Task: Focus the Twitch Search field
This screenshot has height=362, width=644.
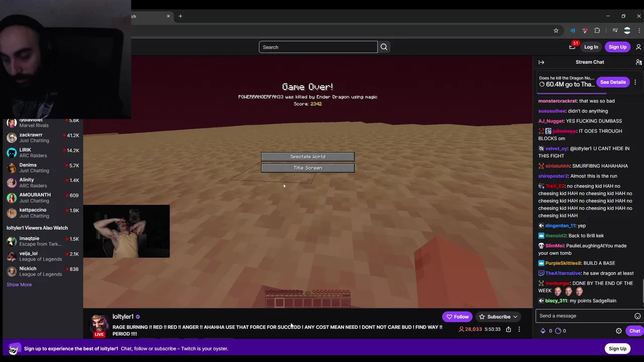Action: click(x=318, y=47)
